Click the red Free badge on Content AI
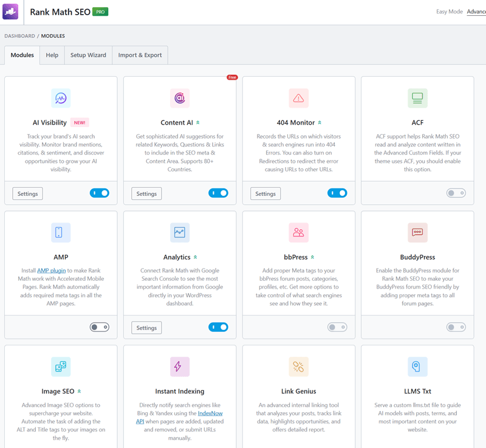This screenshot has height=448, width=486. click(x=232, y=77)
